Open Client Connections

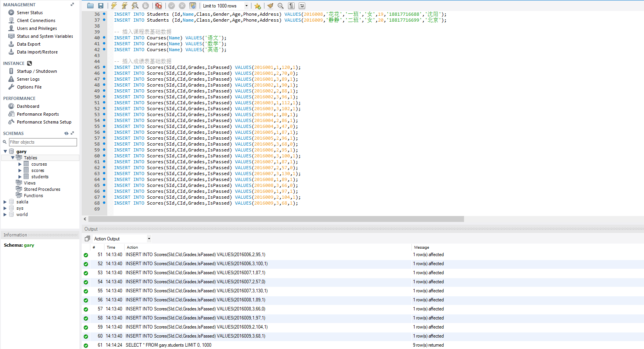(x=36, y=20)
